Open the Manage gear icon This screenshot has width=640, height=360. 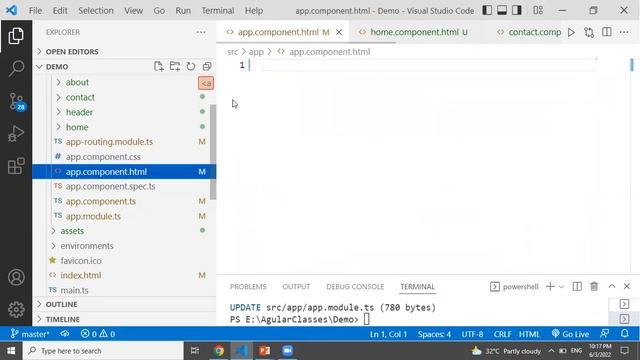click(16, 309)
